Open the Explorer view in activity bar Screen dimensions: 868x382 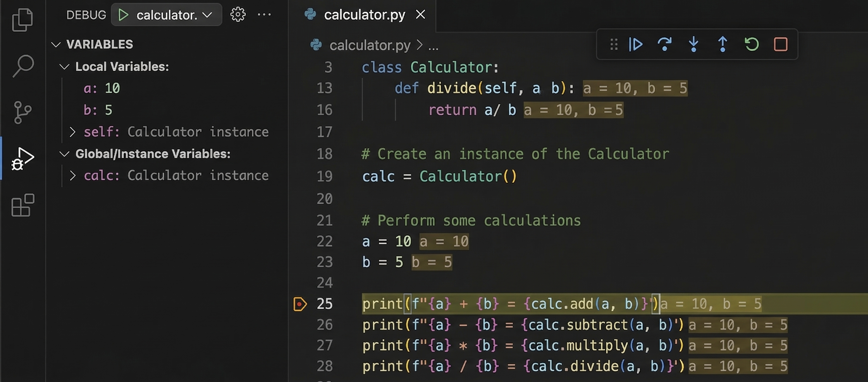click(x=23, y=19)
